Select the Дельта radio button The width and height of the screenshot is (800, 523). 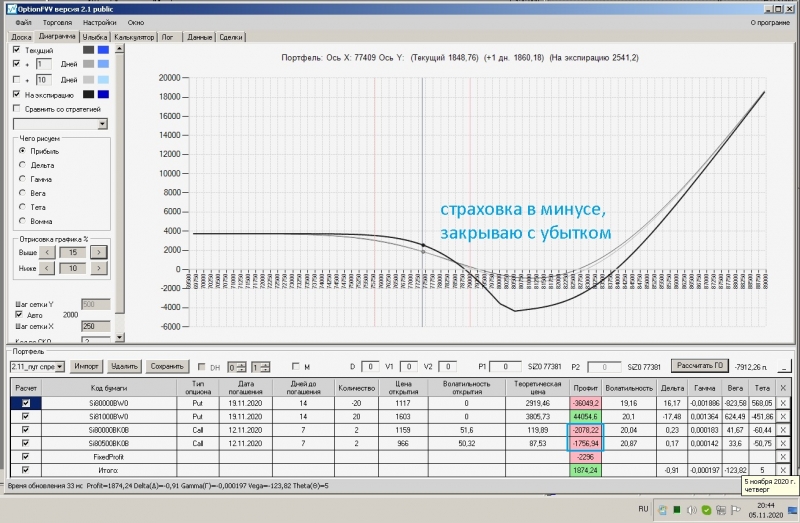point(22,165)
